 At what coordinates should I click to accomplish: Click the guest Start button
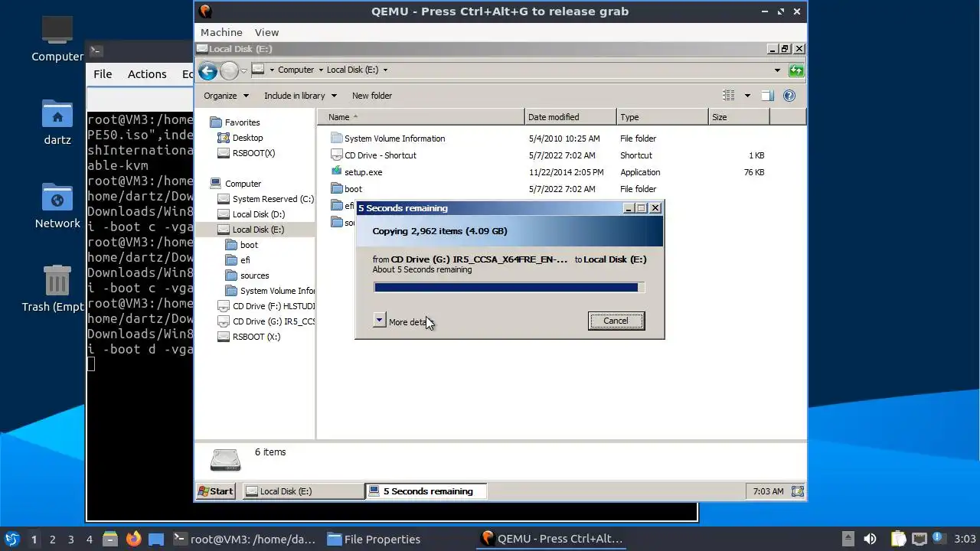click(x=216, y=491)
